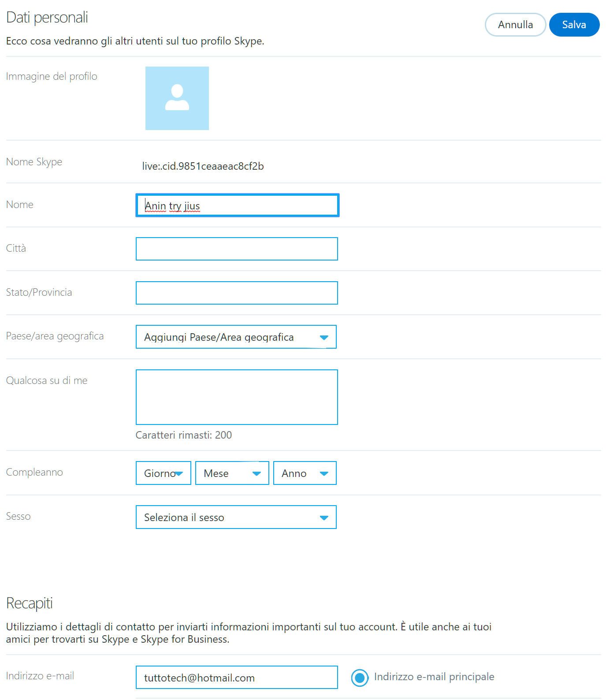Click the Caratteri rimasti: 200 counter
Image resolution: width=606 pixels, height=700 pixels.
[184, 435]
